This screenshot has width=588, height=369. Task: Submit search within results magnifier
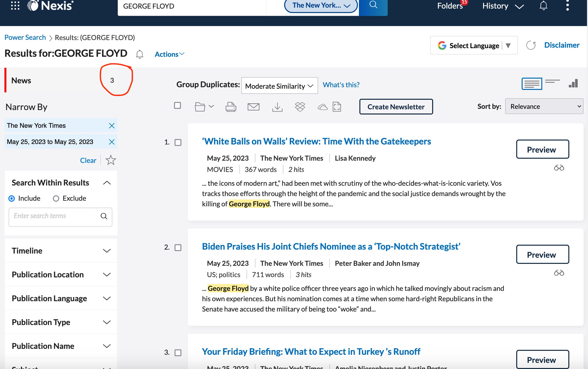click(104, 216)
